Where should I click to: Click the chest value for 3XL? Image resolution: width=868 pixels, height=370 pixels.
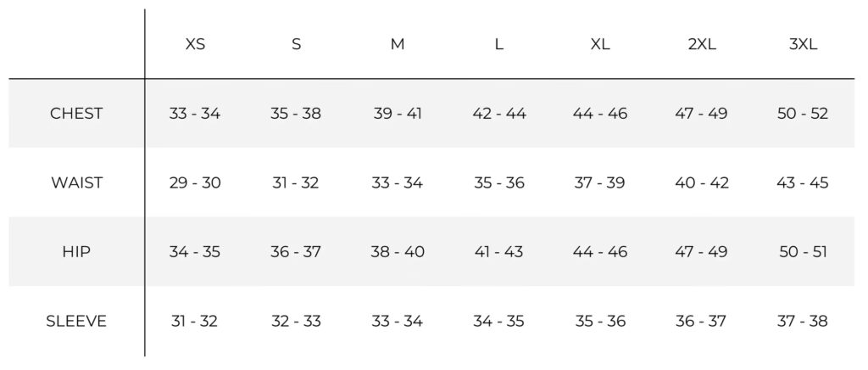(x=803, y=114)
